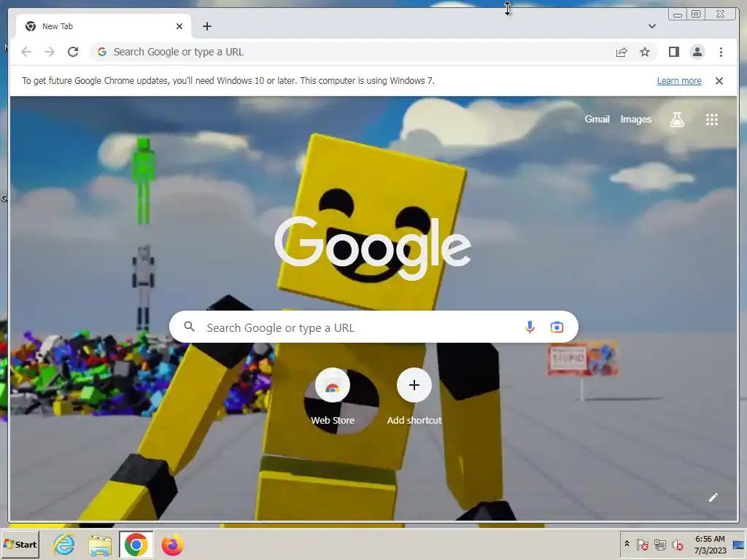The height and width of the screenshot is (560, 747).
Task: Click Add shortcut button
Action: click(414, 396)
